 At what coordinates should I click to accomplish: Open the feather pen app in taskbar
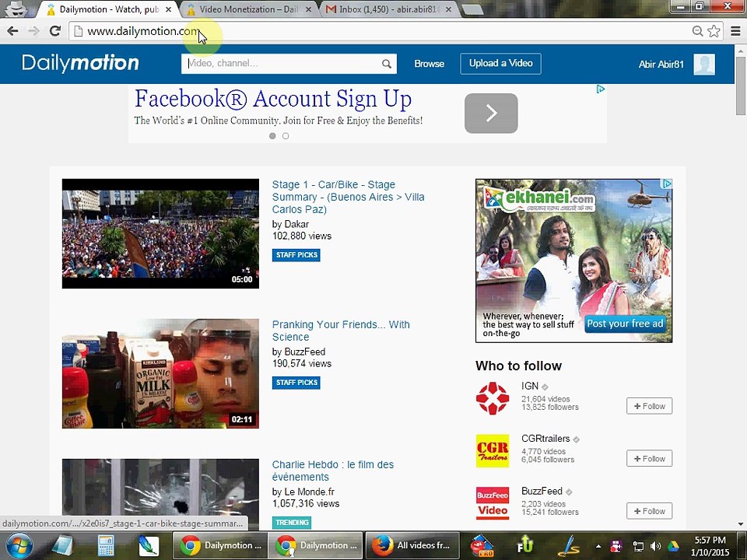(148, 546)
